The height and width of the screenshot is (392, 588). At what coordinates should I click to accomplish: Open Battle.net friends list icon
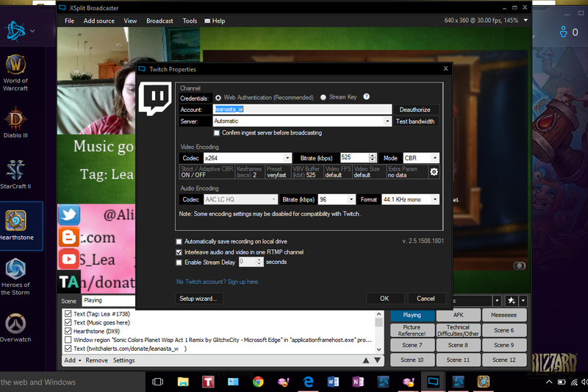563,32
